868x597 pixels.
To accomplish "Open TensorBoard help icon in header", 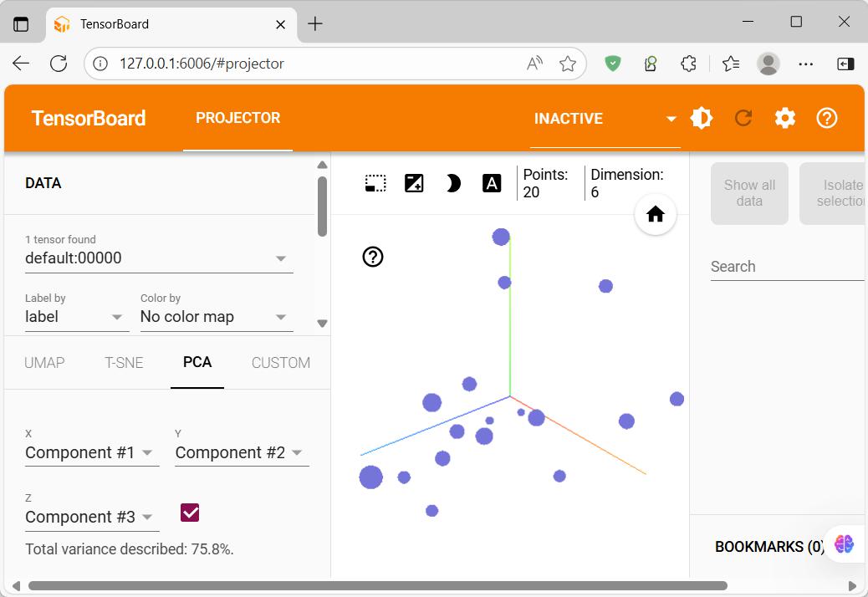I will [x=827, y=118].
